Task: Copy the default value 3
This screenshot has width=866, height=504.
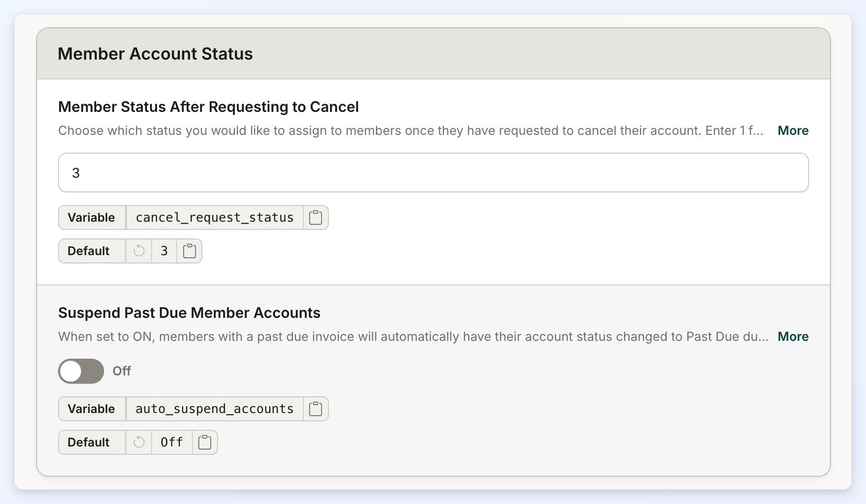Action: click(x=189, y=251)
